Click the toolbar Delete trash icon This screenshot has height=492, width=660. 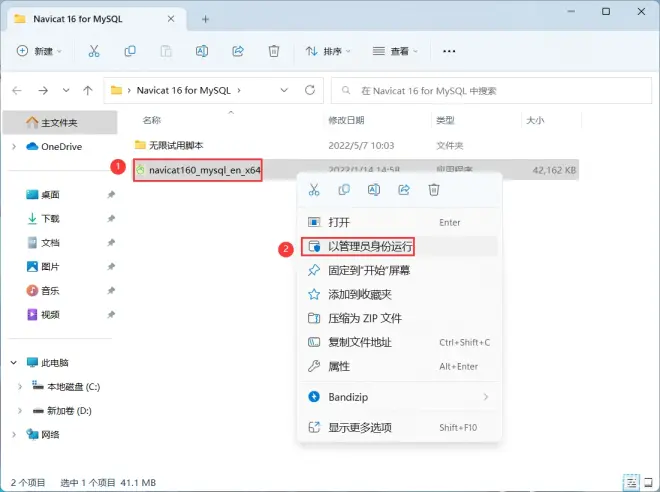(274, 51)
